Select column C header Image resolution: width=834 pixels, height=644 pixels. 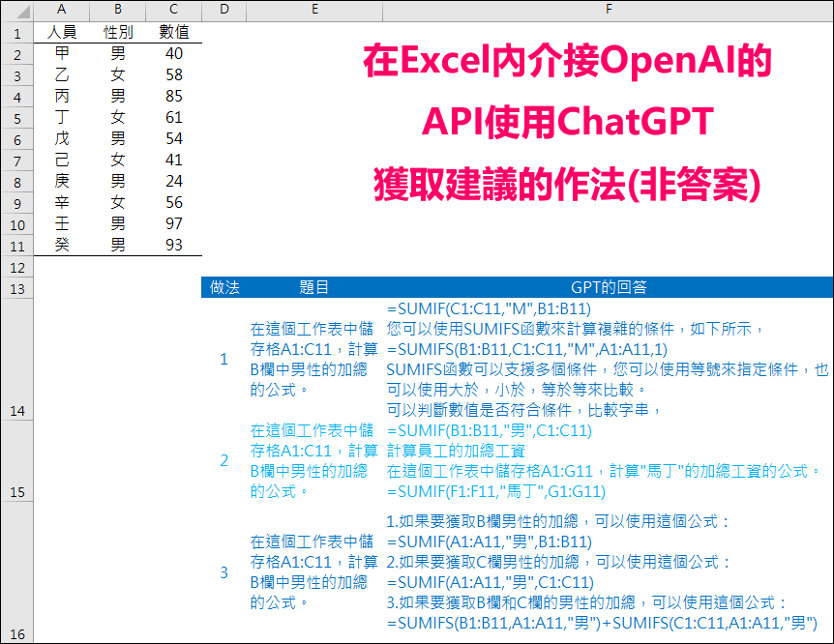point(173,10)
